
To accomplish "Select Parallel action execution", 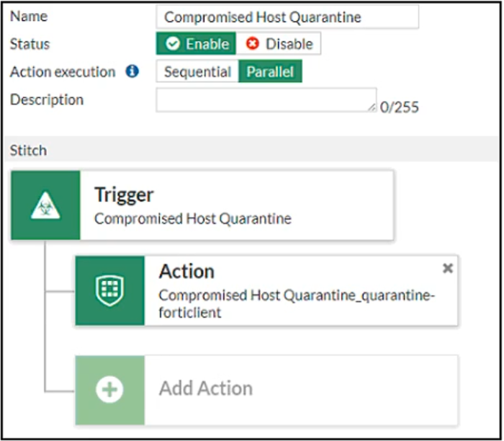I will click(x=271, y=72).
